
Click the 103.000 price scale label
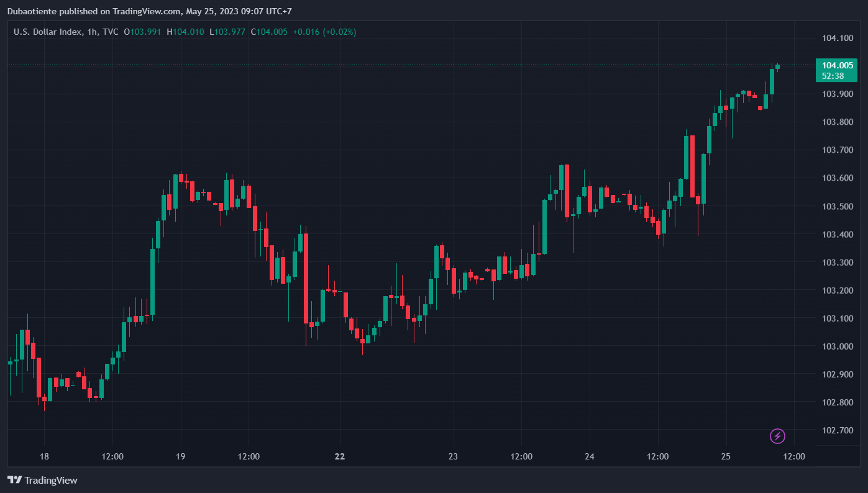click(x=837, y=346)
